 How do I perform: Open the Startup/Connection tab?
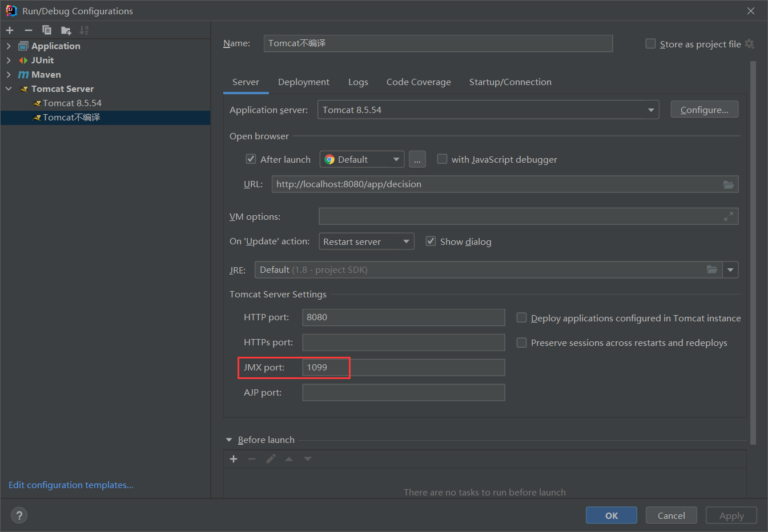tap(510, 82)
